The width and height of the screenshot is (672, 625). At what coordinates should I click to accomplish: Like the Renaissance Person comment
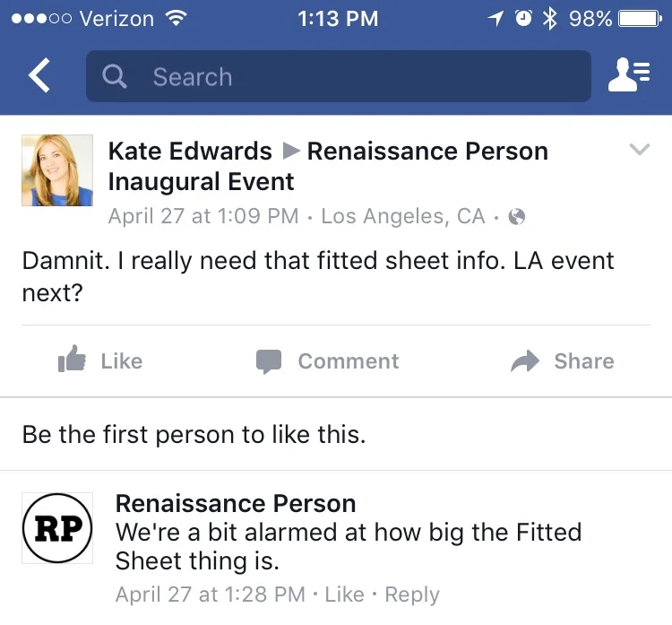tap(345, 595)
